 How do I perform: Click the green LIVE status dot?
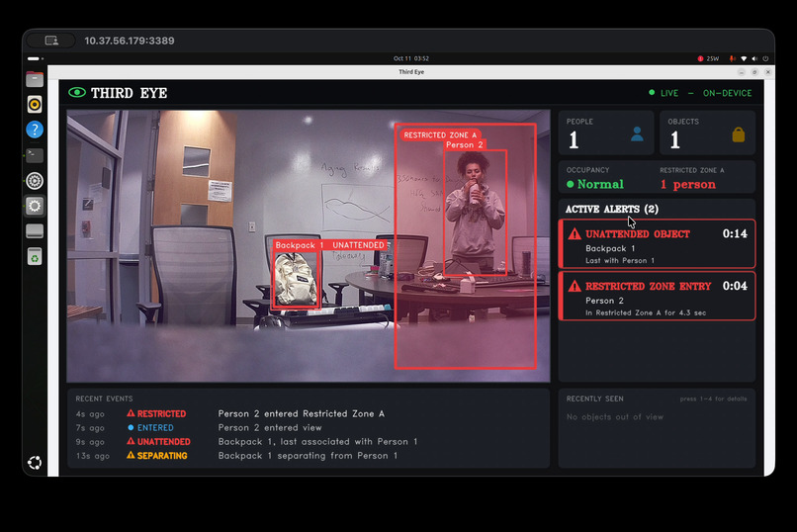click(x=652, y=93)
